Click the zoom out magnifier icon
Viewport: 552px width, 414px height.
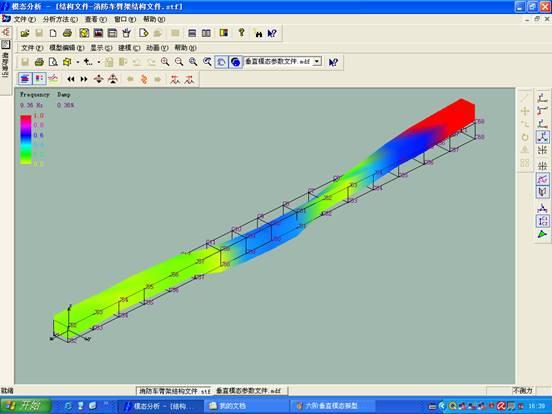coord(179,62)
